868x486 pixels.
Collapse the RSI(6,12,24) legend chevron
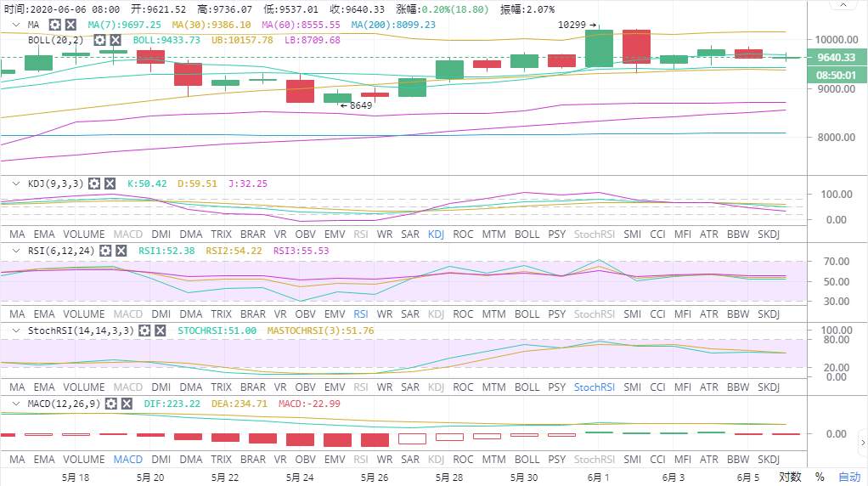16,251
